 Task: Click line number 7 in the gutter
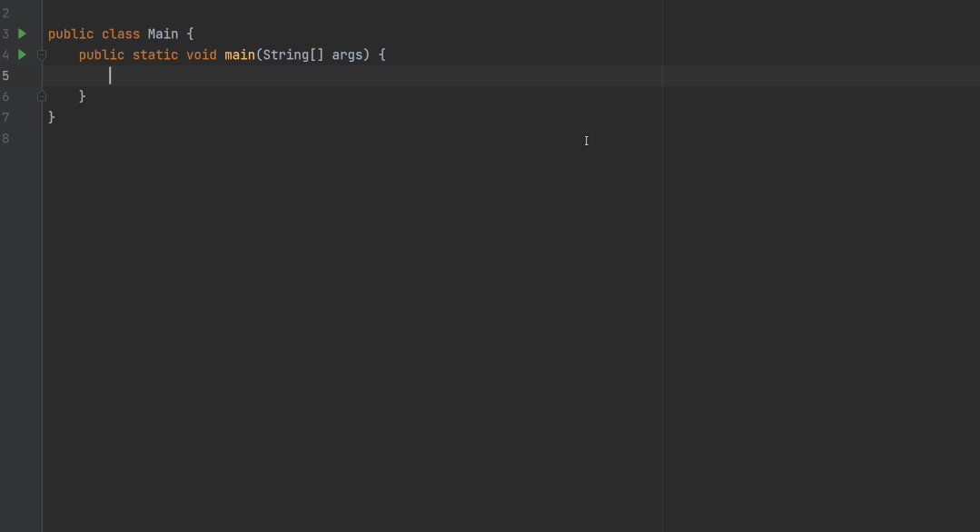tap(5, 117)
